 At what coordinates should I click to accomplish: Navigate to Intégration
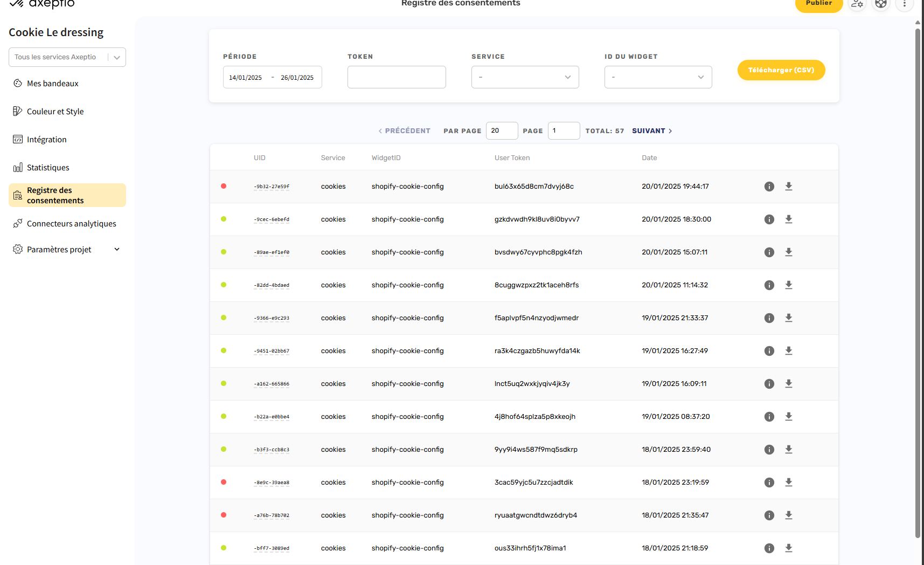tap(47, 140)
